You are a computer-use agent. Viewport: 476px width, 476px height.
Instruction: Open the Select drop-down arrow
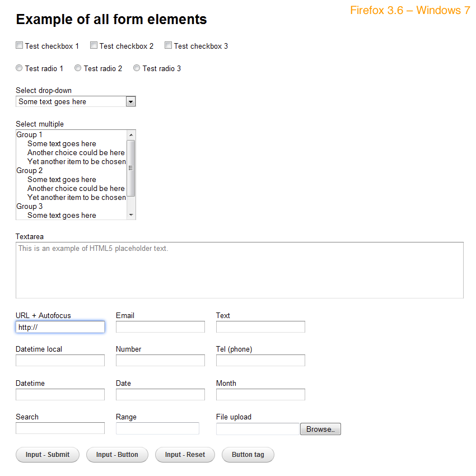[x=130, y=101]
